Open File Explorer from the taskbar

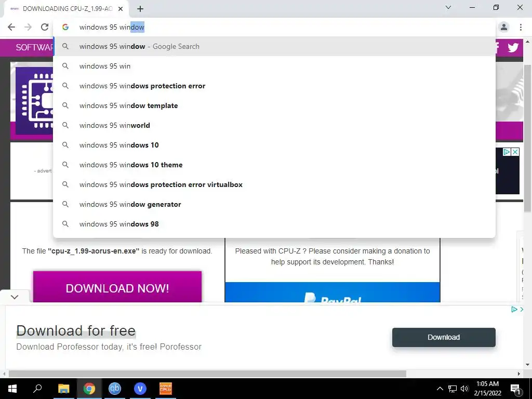tap(63, 389)
